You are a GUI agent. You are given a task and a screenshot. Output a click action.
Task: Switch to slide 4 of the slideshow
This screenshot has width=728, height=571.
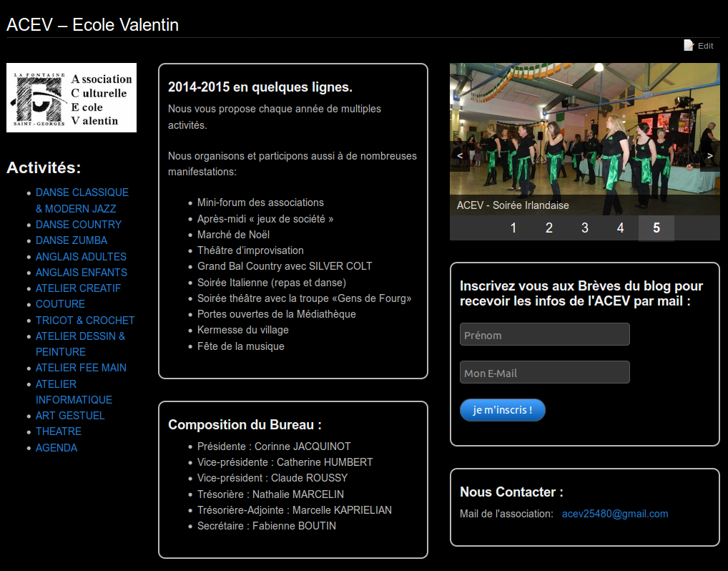[621, 228]
